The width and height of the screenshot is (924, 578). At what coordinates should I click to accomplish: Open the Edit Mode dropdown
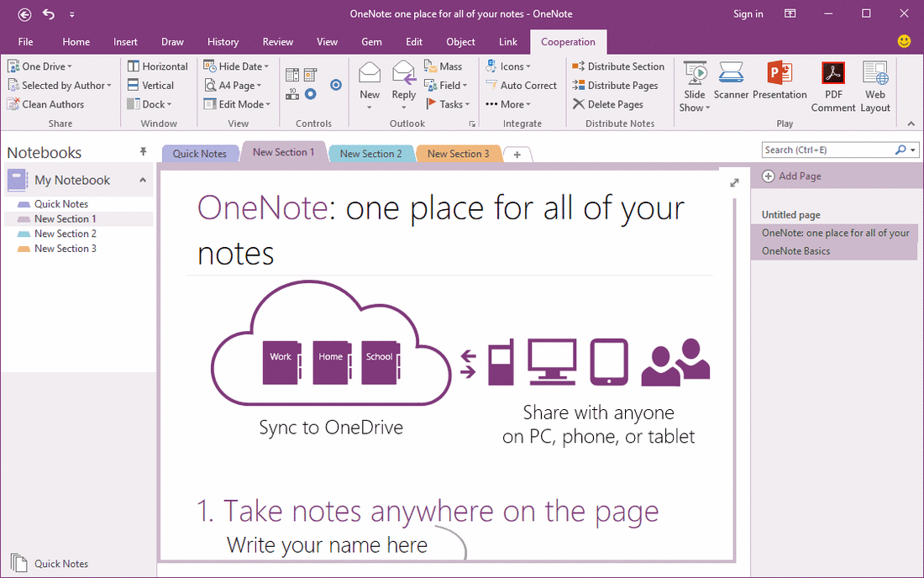(x=237, y=104)
